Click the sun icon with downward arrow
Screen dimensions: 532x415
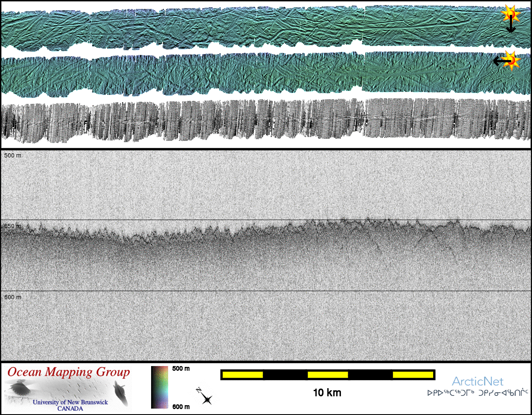coord(509,14)
